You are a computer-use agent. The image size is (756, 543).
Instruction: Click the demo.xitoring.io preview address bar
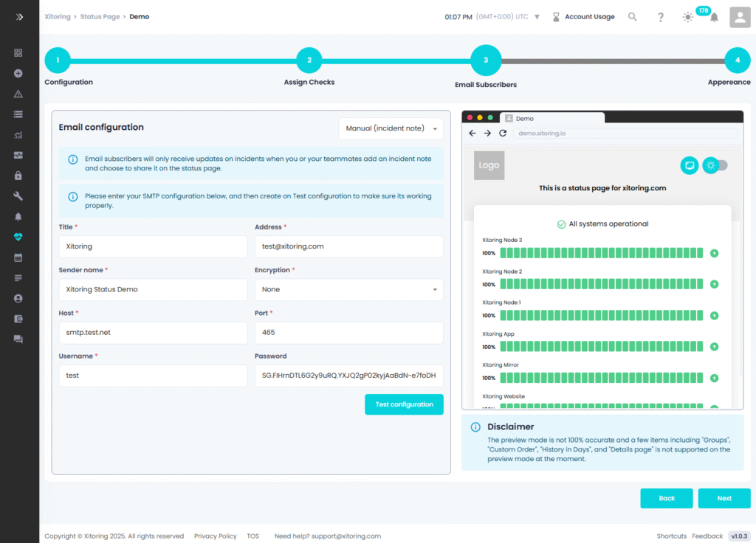625,134
